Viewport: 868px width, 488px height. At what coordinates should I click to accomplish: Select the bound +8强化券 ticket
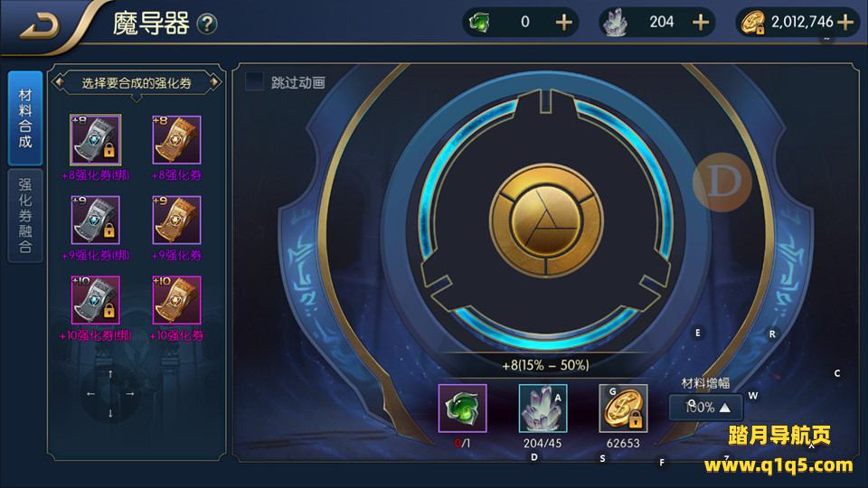click(x=95, y=140)
